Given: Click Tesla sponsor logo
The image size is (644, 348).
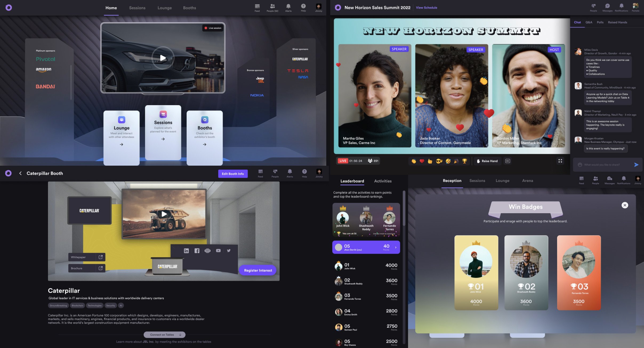Looking at the screenshot, I should point(298,71).
